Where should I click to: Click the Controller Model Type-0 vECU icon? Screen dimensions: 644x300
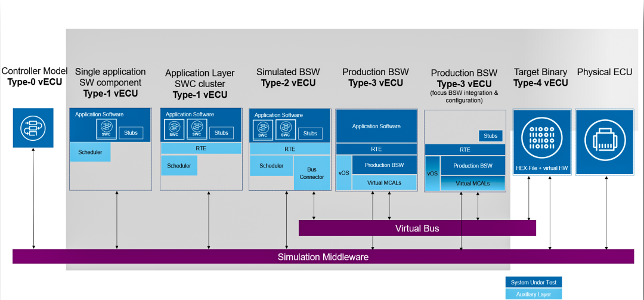click(x=33, y=128)
